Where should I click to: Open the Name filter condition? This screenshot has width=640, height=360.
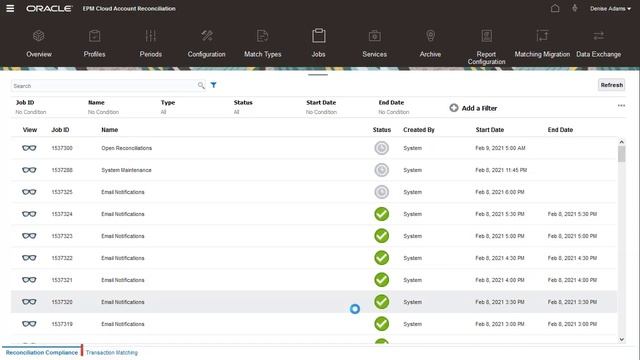click(103, 107)
